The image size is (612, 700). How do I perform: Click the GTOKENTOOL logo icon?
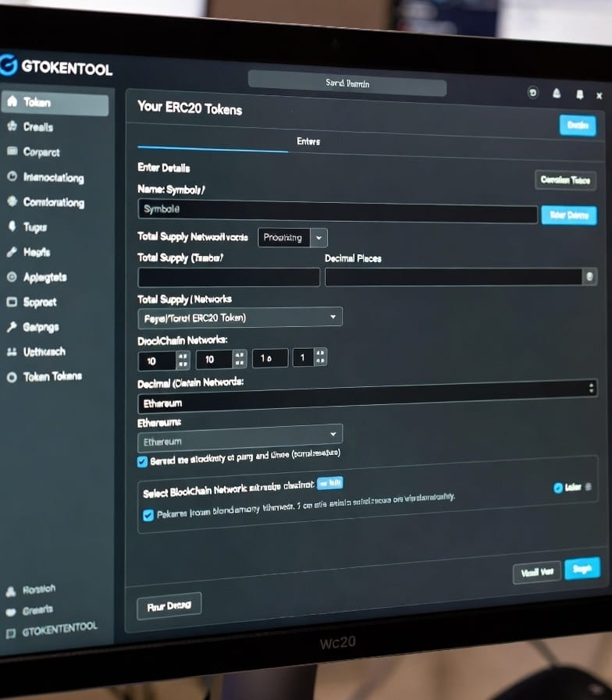8,65
